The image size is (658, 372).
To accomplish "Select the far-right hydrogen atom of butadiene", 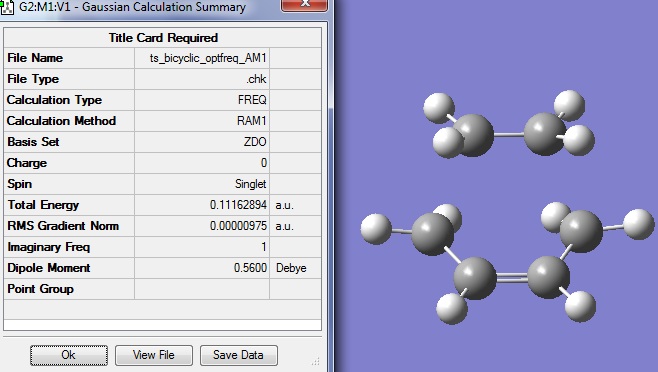I will coord(638,224).
